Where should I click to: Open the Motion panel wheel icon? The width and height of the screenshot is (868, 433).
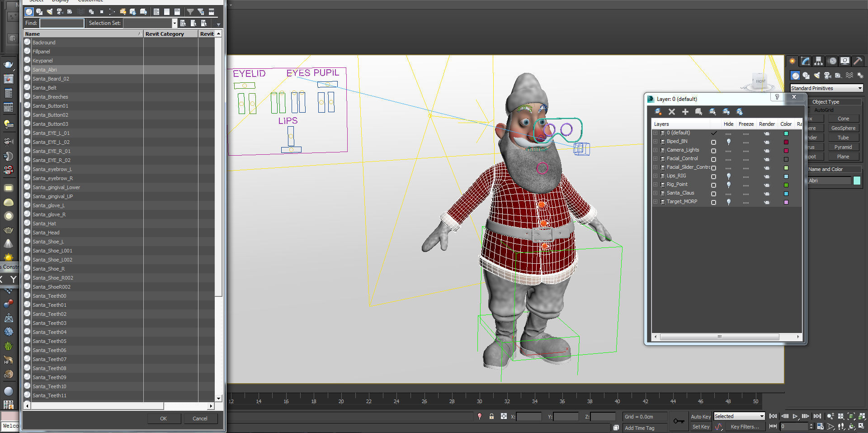[832, 61]
